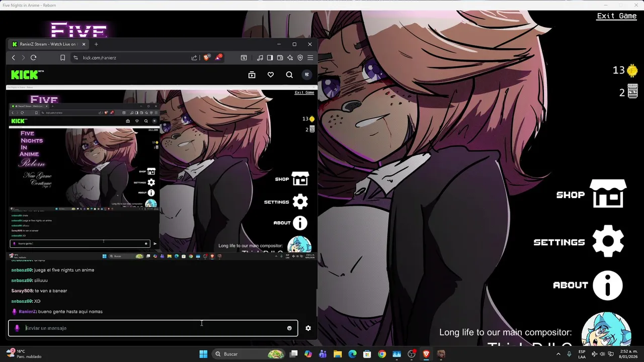The height and width of the screenshot is (362, 644).
Task: Bookmark this page in Brave
Action: tap(62, 58)
